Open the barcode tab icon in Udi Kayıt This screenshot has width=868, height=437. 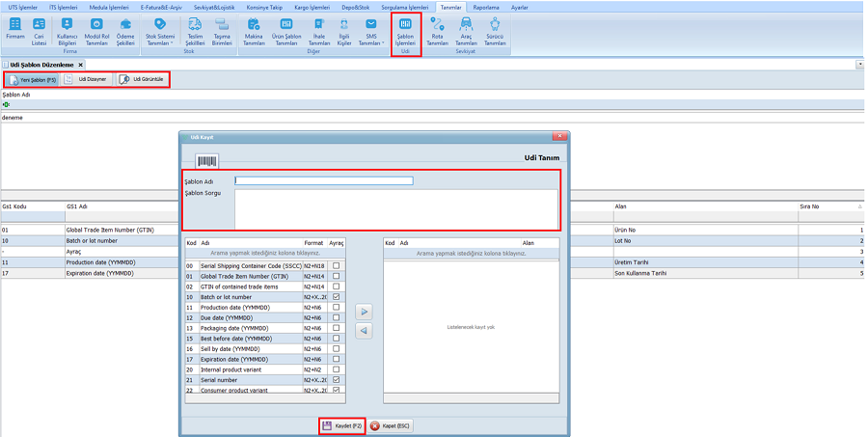pyautogui.click(x=206, y=161)
